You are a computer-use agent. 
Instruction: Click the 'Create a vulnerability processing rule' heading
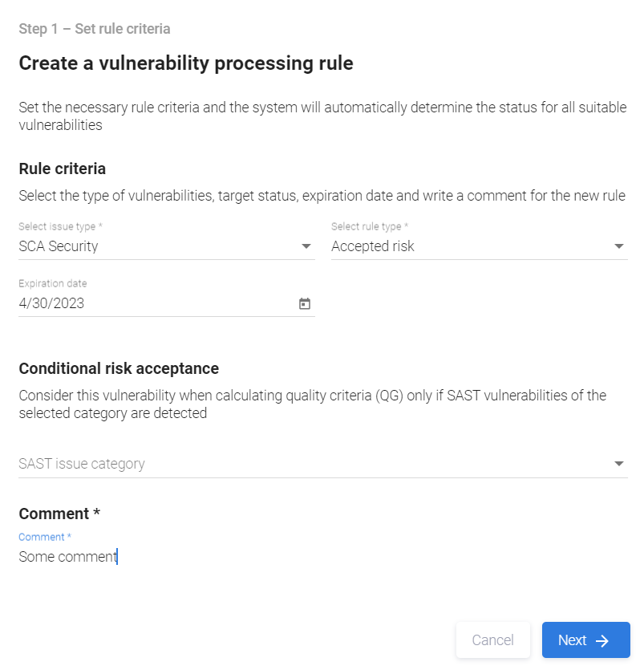(x=186, y=63)
